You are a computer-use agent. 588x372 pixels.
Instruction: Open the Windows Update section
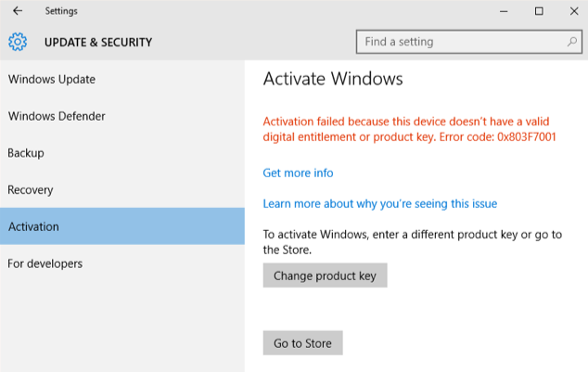52,80
